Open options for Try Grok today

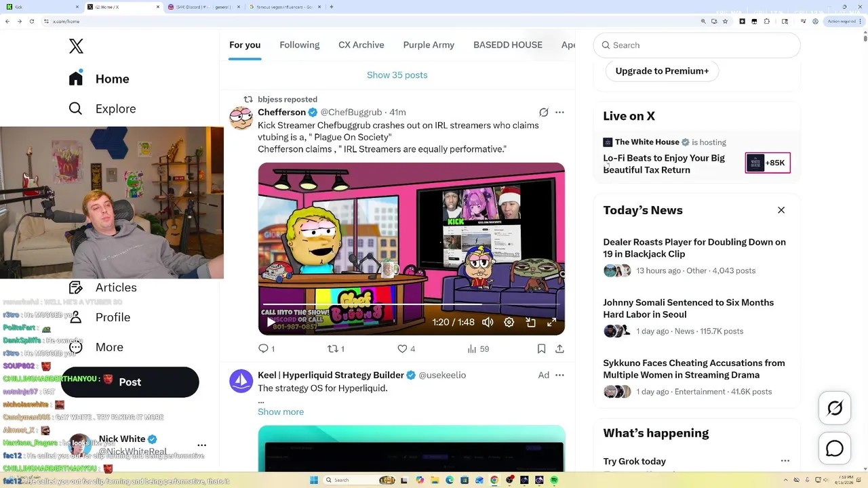tap(785, 461)
